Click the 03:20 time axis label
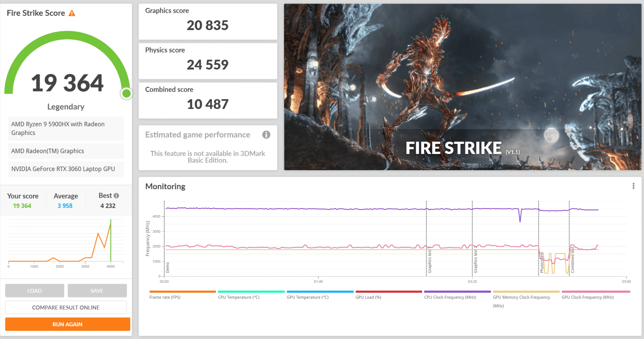Screen dimensions: 644x339 coord(472,281)
